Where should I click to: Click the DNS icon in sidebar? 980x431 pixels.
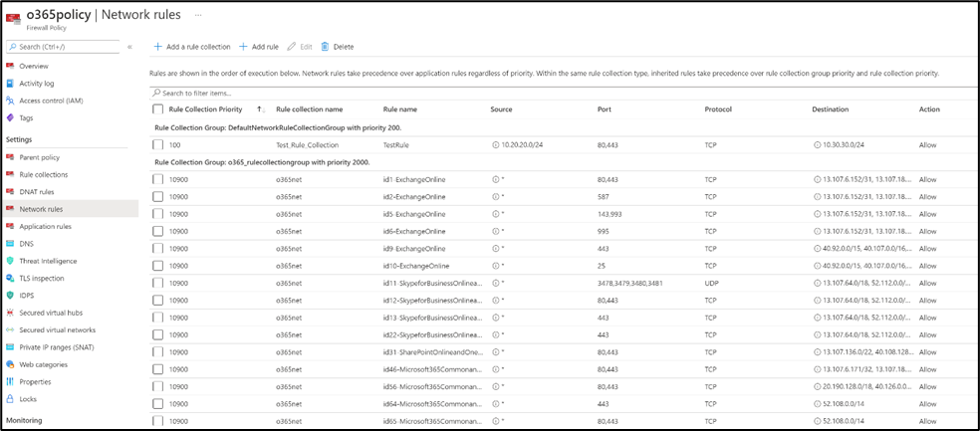pos(11,243)
